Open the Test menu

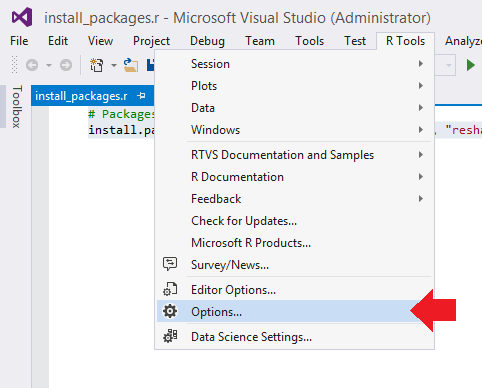coord(355,41)
